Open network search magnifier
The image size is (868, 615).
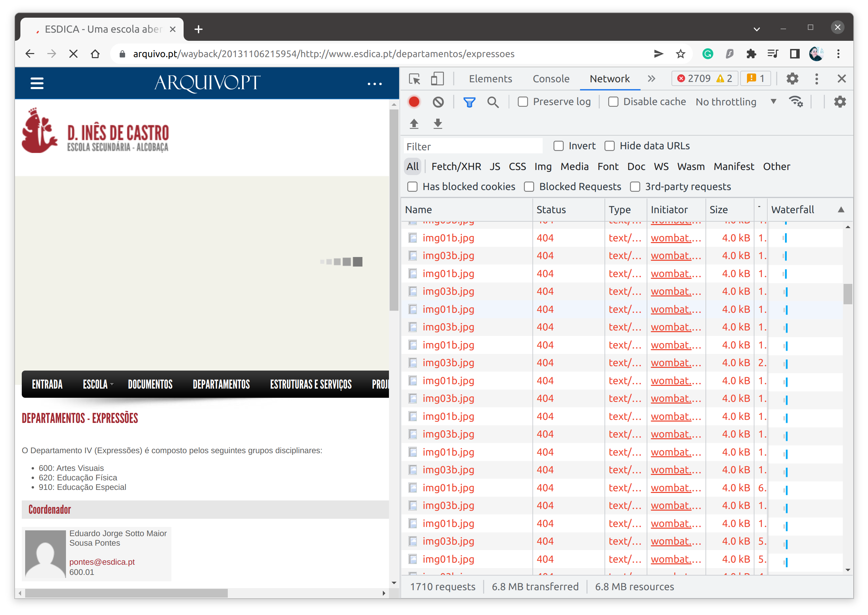[493, 102]
